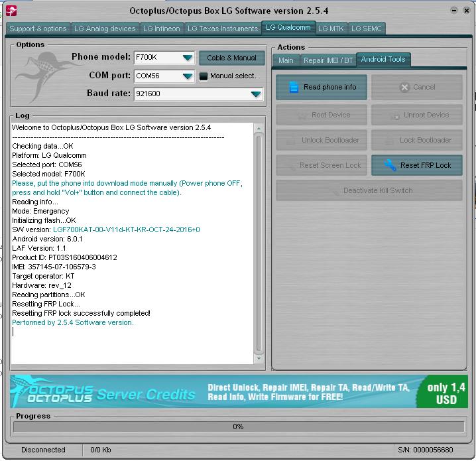476x461 pixels.
Task: Switch to the LG MTK tab
Action: (x=331, y=29)
